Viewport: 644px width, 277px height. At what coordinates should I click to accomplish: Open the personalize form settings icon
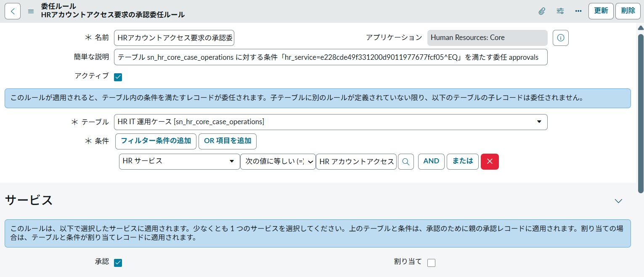(560, 11)
